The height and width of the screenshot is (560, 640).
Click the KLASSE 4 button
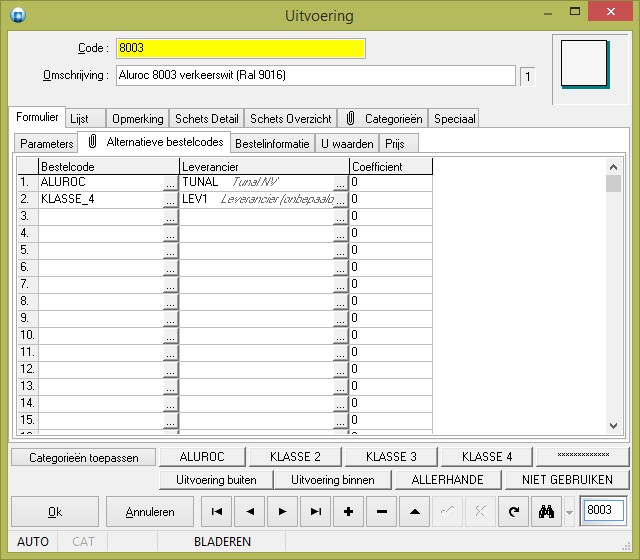[487, 457]
